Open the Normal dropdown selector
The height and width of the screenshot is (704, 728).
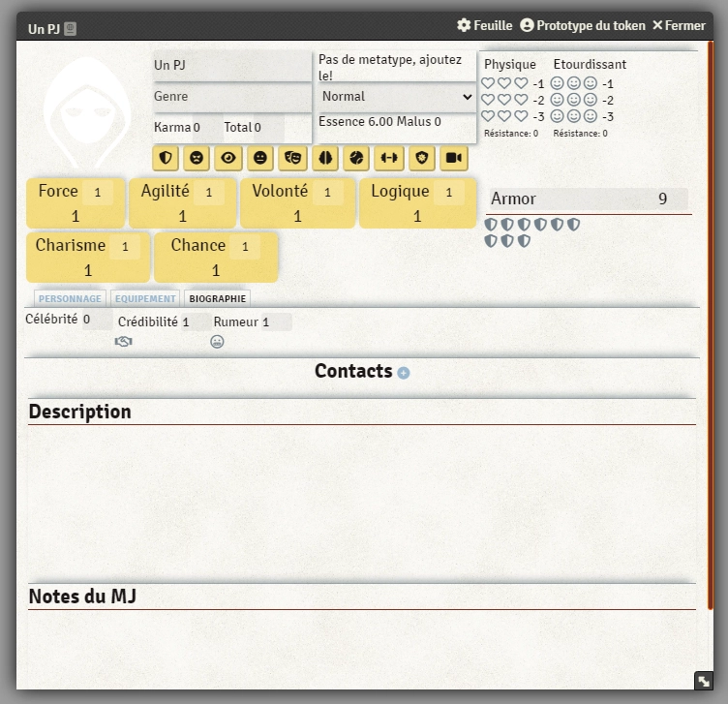point(396,97)
